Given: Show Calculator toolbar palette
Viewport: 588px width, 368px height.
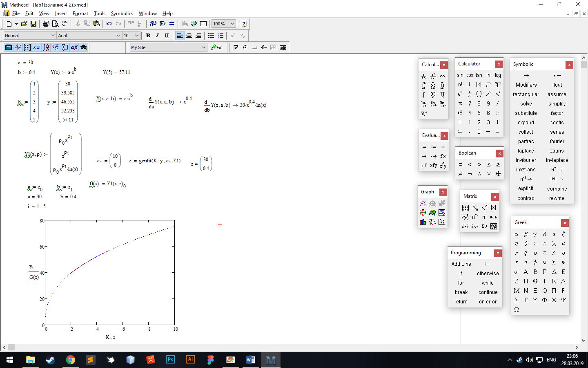Looking at the screenshot, I should [x=9, y=47].
